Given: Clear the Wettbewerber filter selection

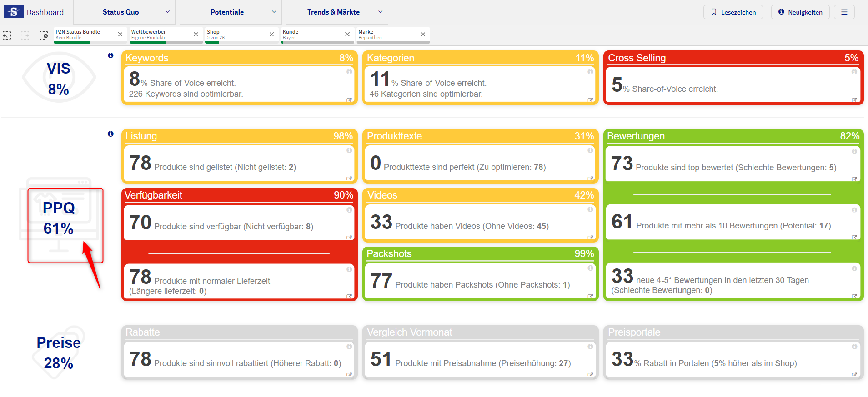Looking at the screenshot, I should coord(196,35).
